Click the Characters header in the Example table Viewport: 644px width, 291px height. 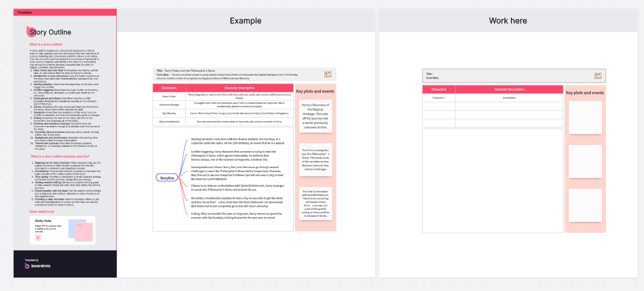169,88
